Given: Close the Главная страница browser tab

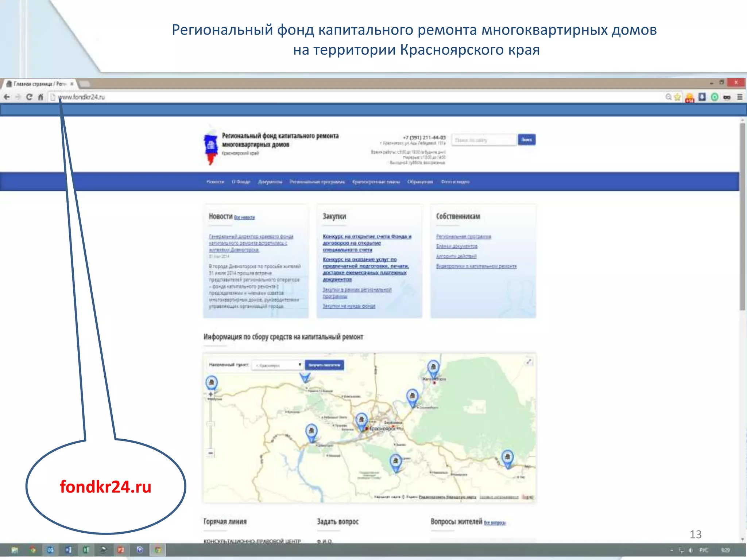Looking at the screenshot, I should tap(72, 84).
